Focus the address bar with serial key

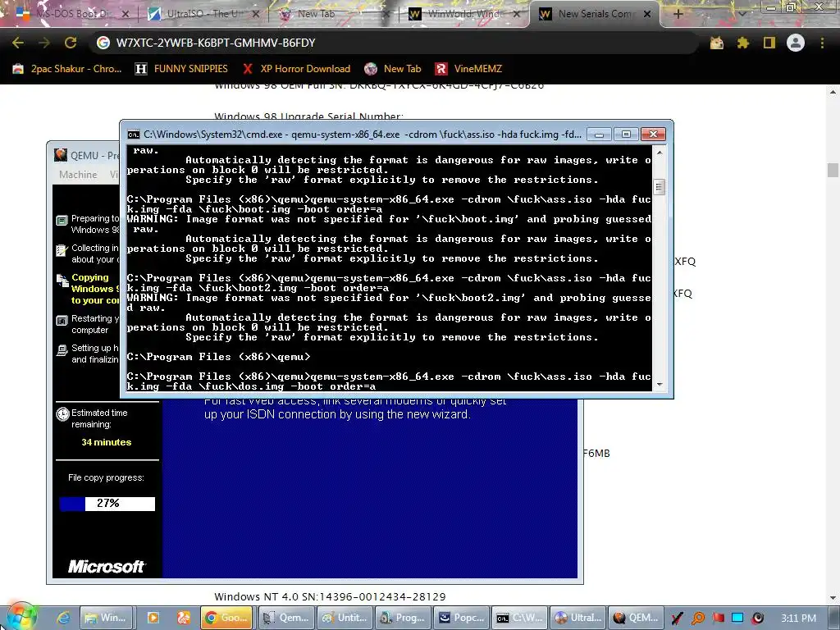395,43
